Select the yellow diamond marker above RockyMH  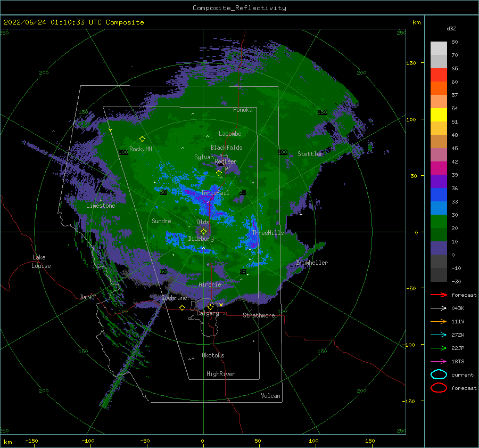click(x=142, y=139)
